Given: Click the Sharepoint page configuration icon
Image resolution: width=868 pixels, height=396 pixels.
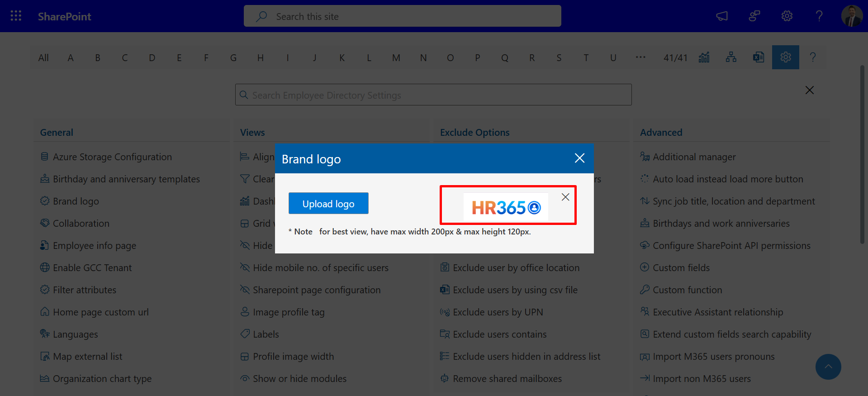Looking at the screenshot, I should tap(245, 290).
